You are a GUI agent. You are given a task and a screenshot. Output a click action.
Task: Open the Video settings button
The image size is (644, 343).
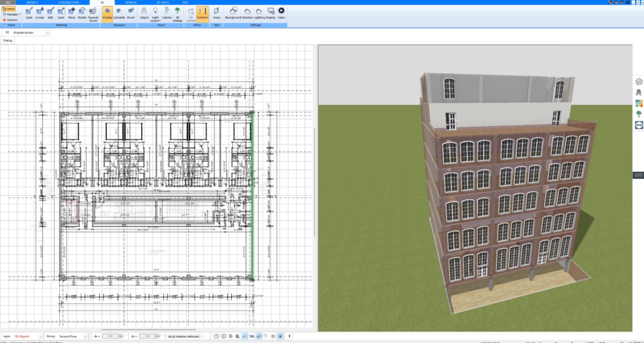pyautogui.click(x=281, y=13)
